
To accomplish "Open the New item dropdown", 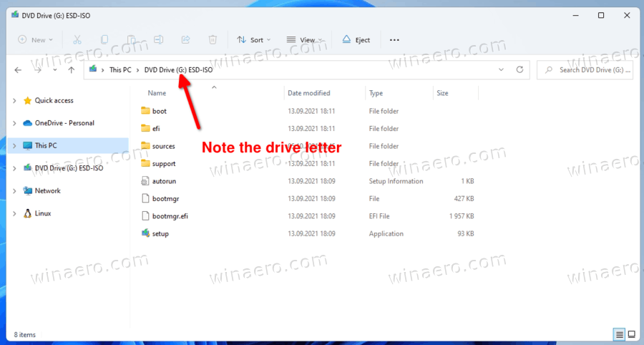I will [36, 40].
